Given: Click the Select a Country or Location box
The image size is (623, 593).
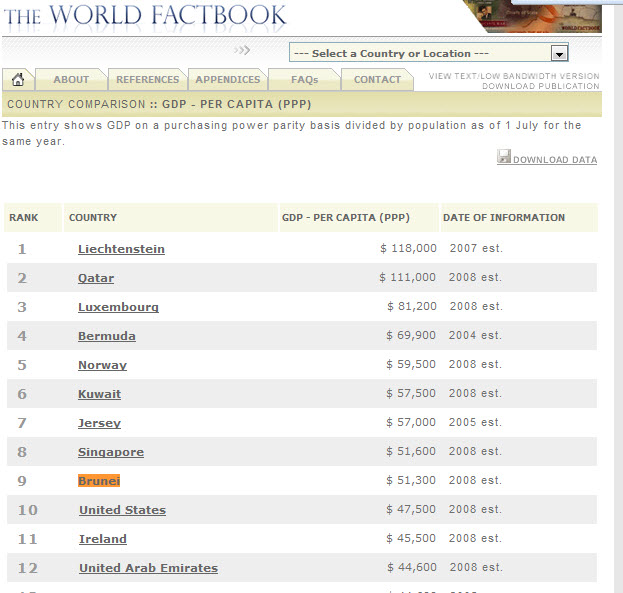Looking at the screenshot, I should [x=420, y=54].
